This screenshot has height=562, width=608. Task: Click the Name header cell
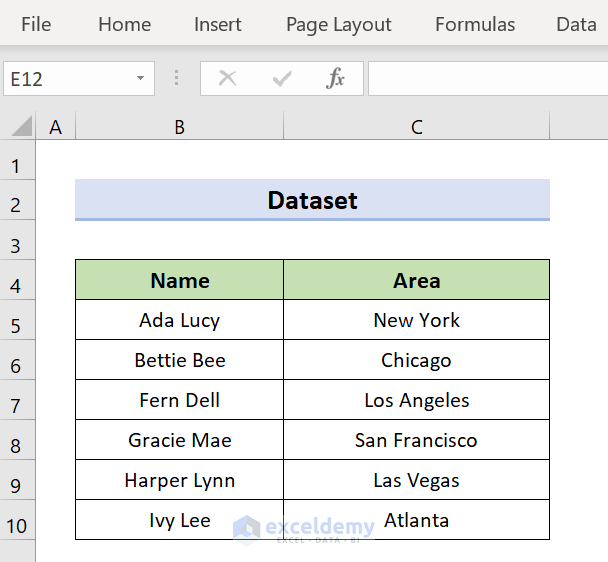(x=180, y=280)
